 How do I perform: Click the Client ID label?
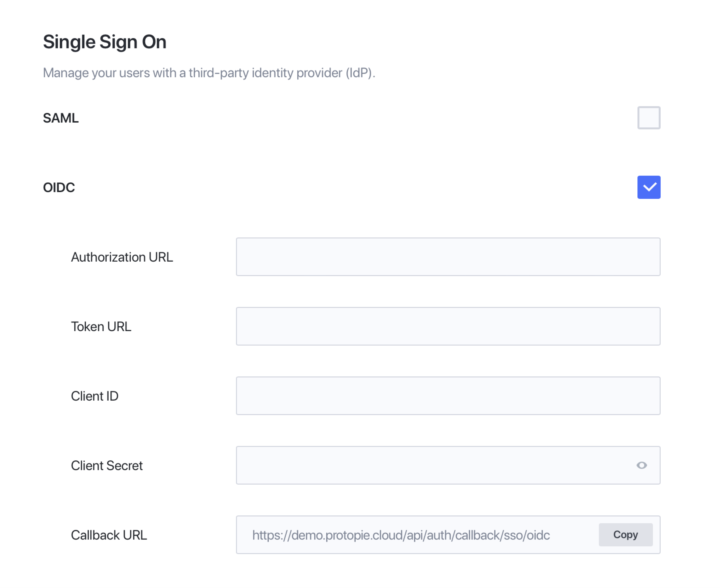pyautogui.click(x=95, y=396)
